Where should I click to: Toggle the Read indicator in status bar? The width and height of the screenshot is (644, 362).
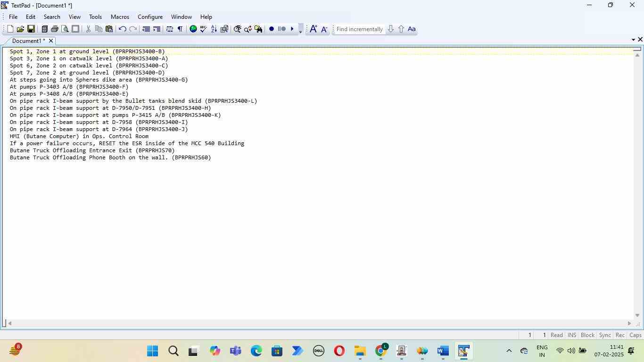[556, 335]
